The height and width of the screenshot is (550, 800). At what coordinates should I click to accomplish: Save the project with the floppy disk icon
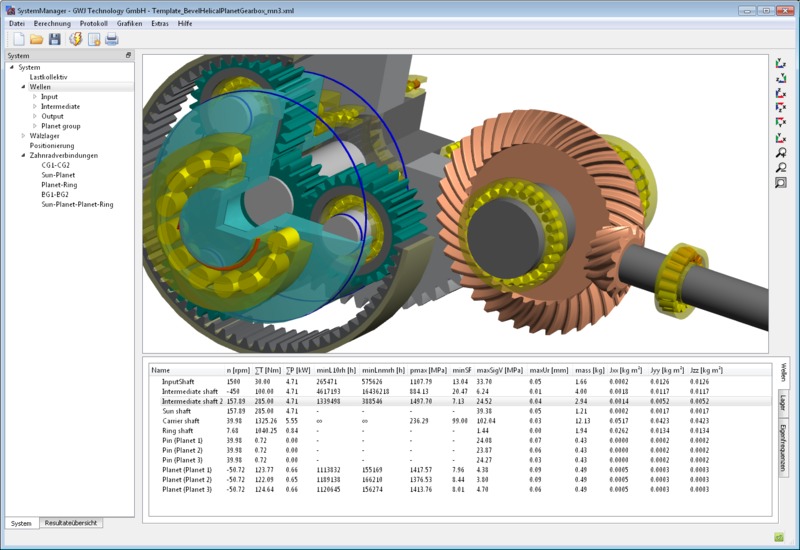pyautogui.click(x=55, y=39)
